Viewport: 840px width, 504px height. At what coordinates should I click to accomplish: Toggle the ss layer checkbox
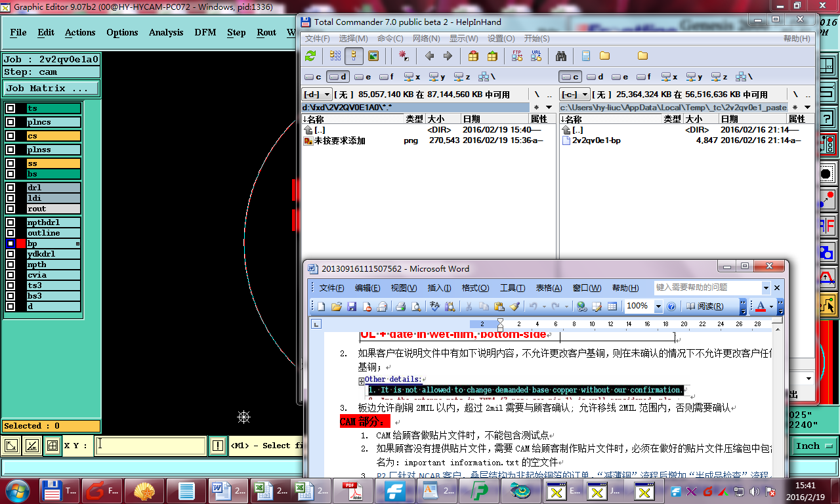point(10,163)
